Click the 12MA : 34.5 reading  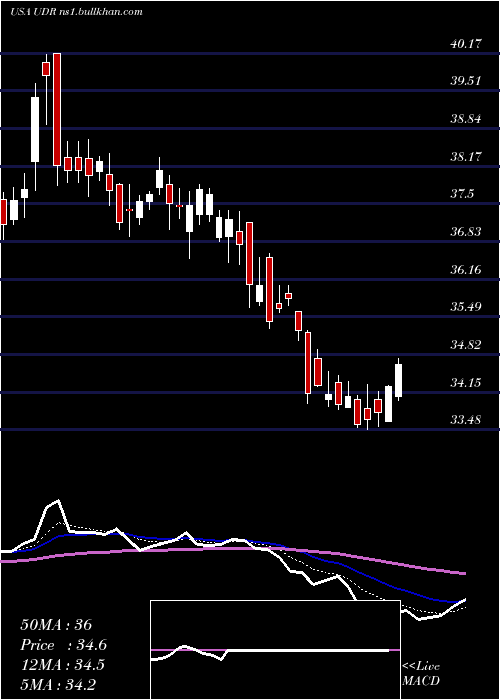click(62, 665)
